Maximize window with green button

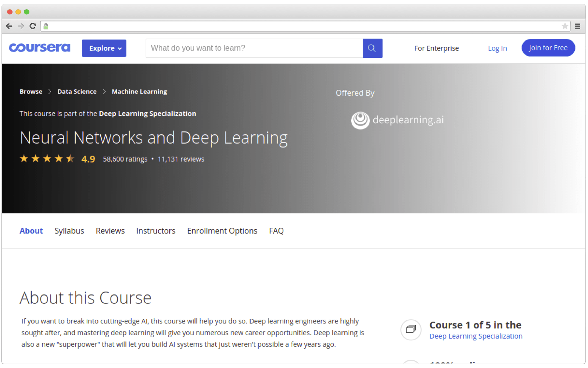point(26,12)
